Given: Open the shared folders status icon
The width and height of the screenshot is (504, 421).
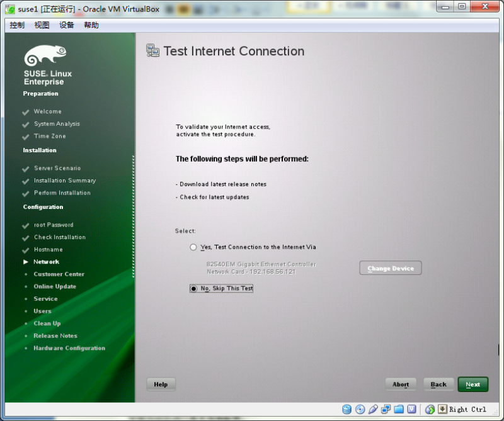Looking at the screenshot, I should [398, 409].
